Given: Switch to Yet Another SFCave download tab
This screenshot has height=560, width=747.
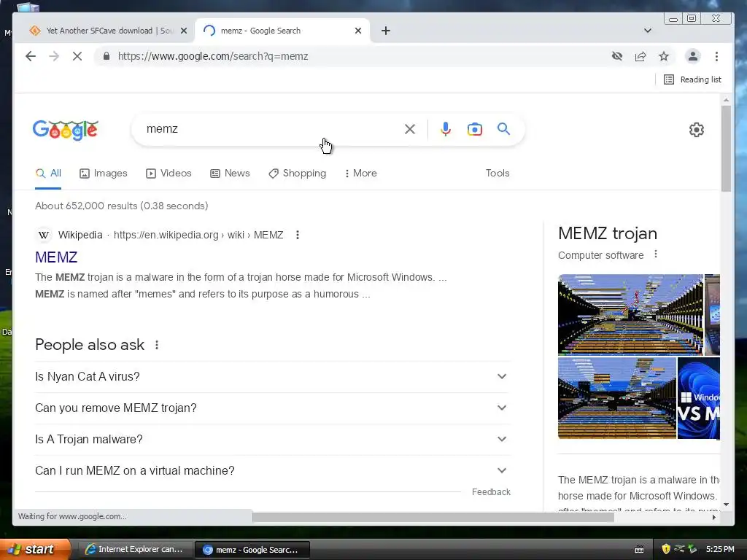Looking at the screenshot, I should 104,31.
